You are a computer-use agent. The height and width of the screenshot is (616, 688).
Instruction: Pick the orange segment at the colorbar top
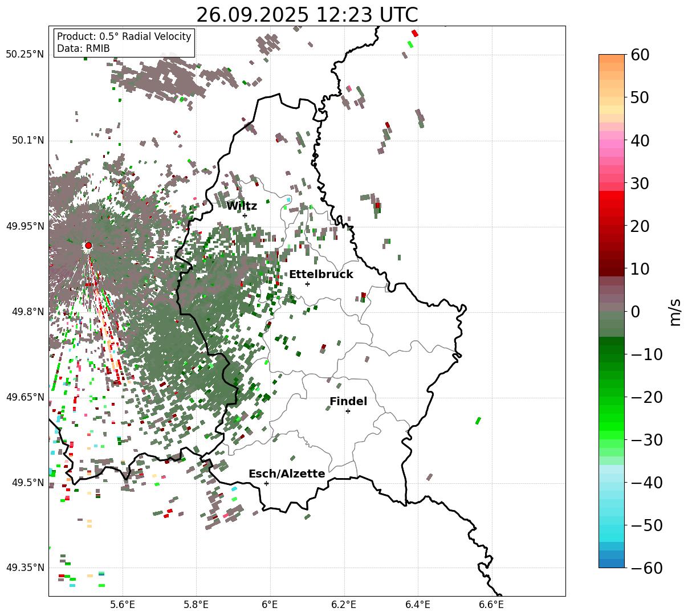[x=612, y=59]
